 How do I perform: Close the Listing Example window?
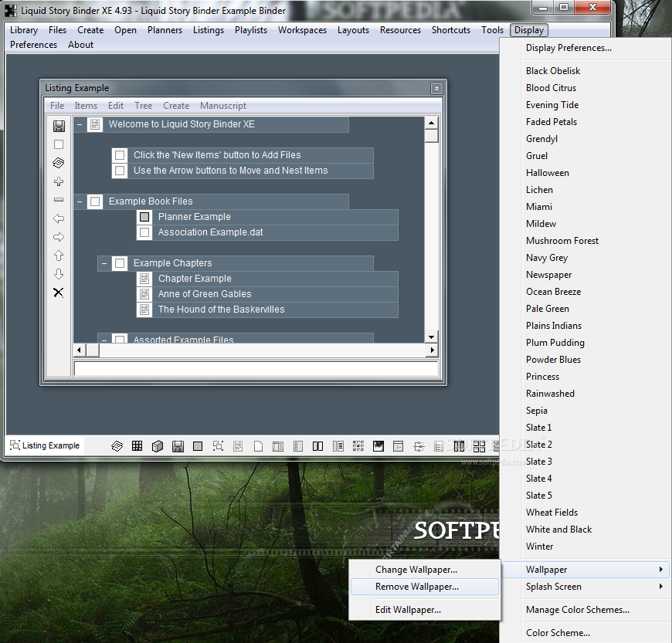coord(436,88)
